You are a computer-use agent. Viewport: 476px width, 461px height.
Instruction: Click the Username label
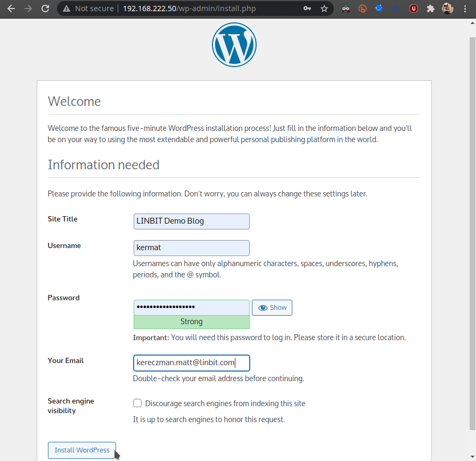pyautogui.click(x=64, y=245)
